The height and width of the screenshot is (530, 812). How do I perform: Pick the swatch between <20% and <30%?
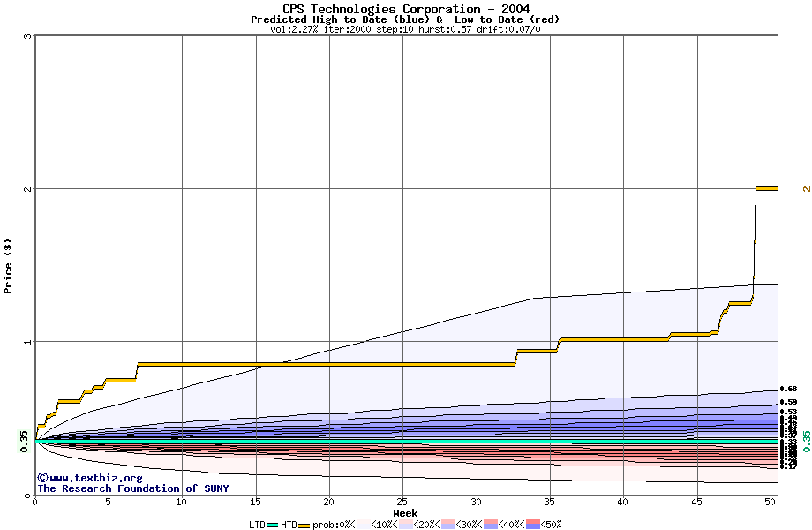coord(448,525)
